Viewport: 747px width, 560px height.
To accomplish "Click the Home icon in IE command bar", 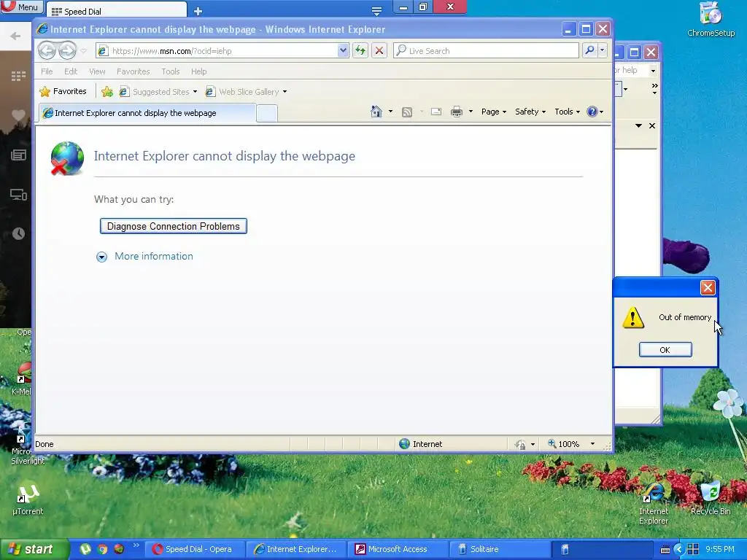I will 376,112.
